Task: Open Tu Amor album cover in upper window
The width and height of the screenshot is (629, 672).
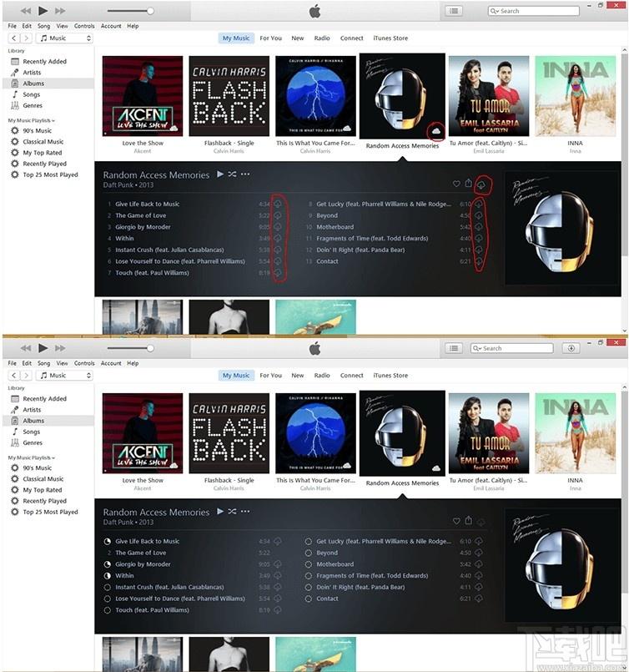Action: coord(489,96)
